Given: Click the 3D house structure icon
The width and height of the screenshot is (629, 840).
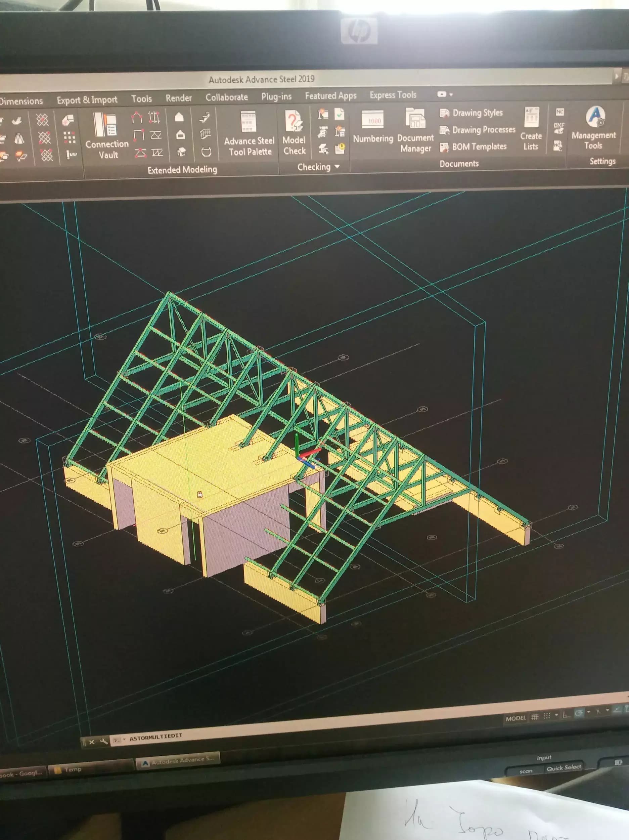Looking at the screenshot, I should pos(182,152).
